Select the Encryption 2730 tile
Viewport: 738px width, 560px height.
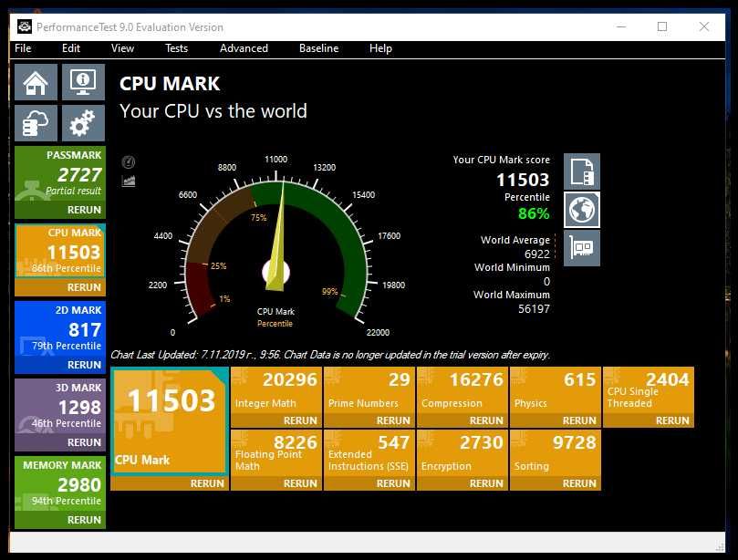(463, 453)
